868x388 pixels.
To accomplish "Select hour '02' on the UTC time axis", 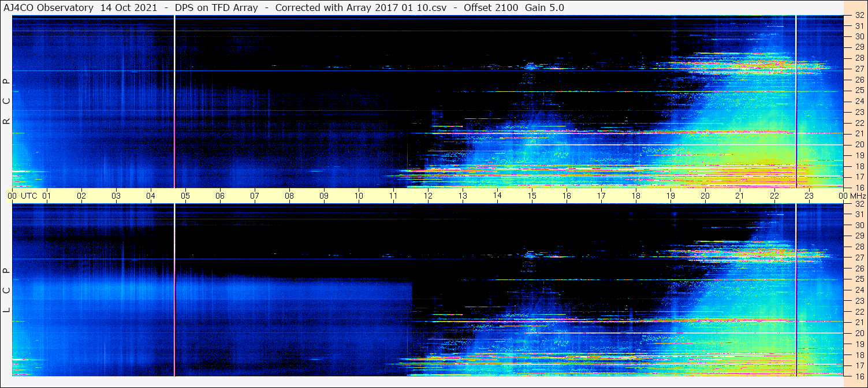I will pos(81,196).
